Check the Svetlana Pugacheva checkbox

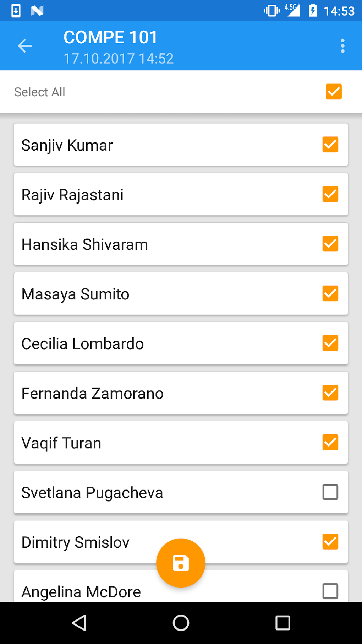[x=330, y=492]
